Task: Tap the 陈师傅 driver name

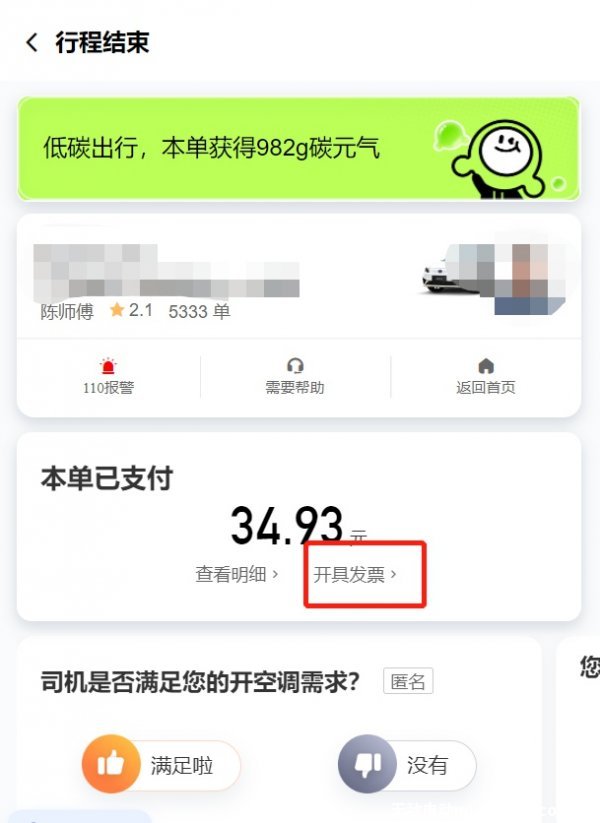Action: pyautogui.click(x=67, y=311)
